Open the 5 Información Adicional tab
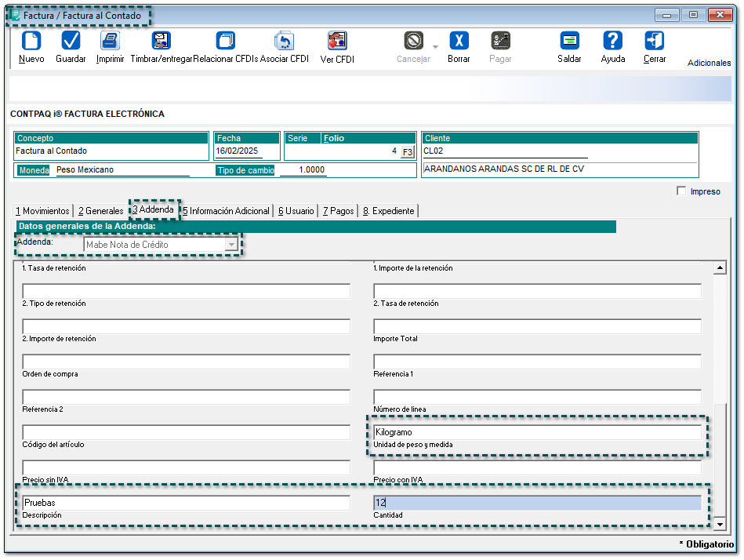The image size is (744, 560). coord(226,211)
